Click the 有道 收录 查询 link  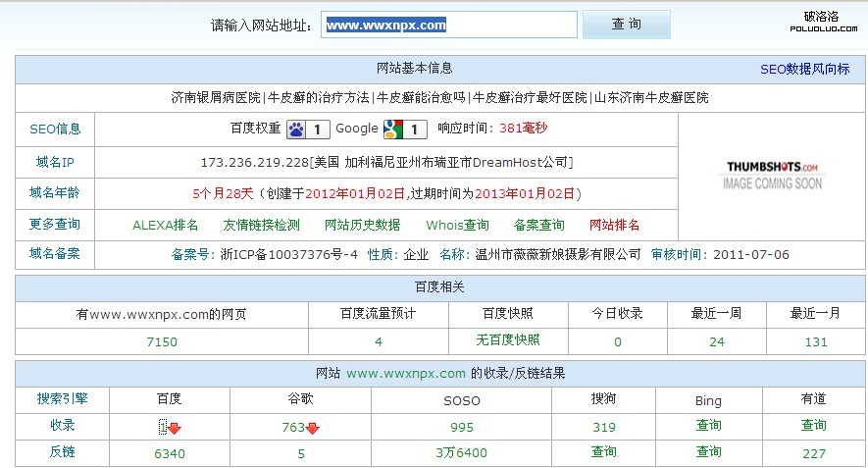point(813,426)
